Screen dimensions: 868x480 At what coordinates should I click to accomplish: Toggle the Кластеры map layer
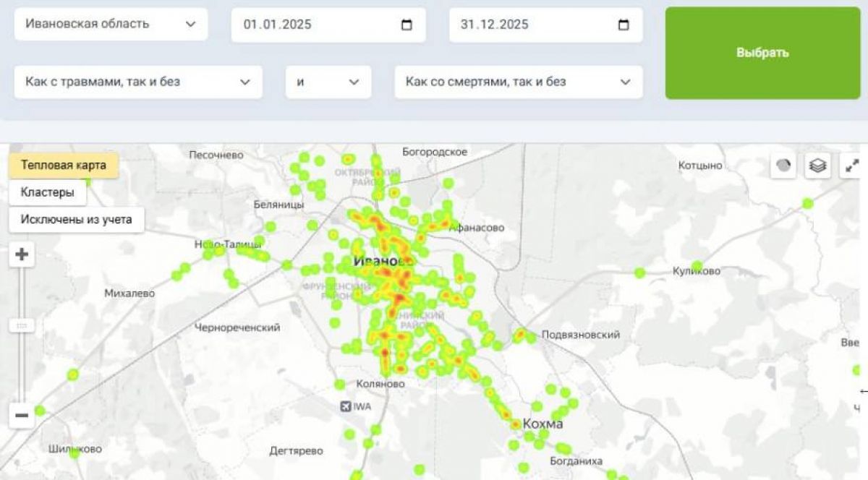coord(48,193)
